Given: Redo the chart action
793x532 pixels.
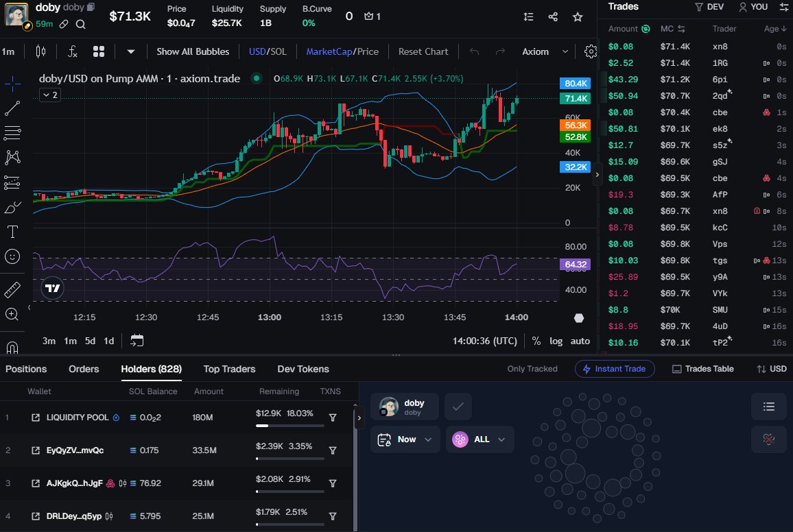Looking at the screenshot, I should coord(500,51).
